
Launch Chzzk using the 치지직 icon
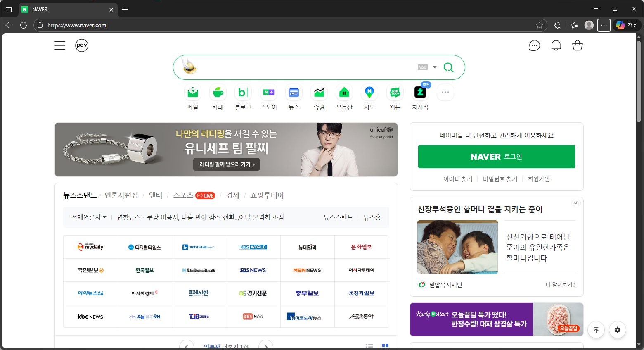click(420, 92)
